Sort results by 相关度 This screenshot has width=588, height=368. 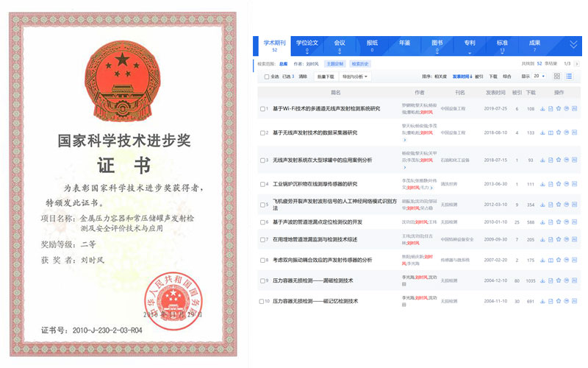tap(440, 77)
